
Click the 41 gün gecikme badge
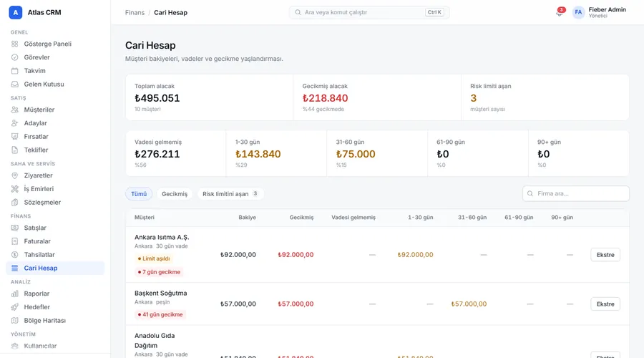[x=160, y=314]
